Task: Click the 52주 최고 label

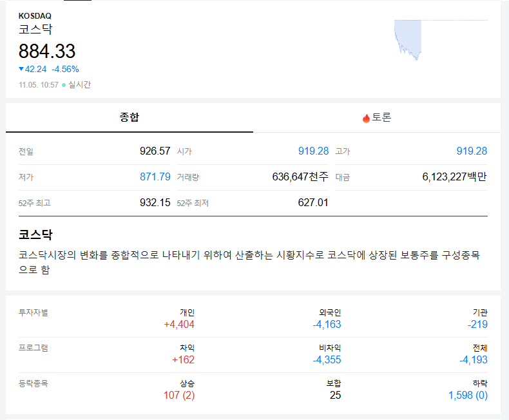Action: point(34,203)
